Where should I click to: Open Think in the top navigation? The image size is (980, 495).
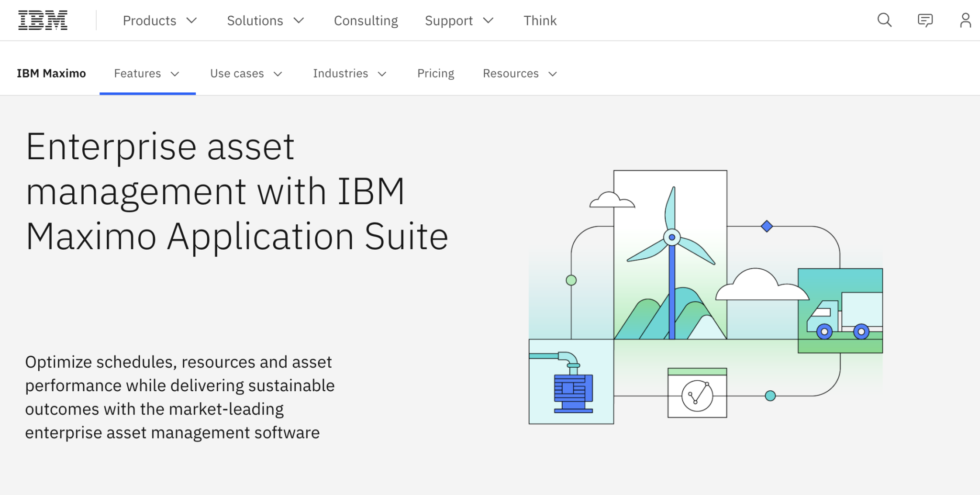pos(540,21)
